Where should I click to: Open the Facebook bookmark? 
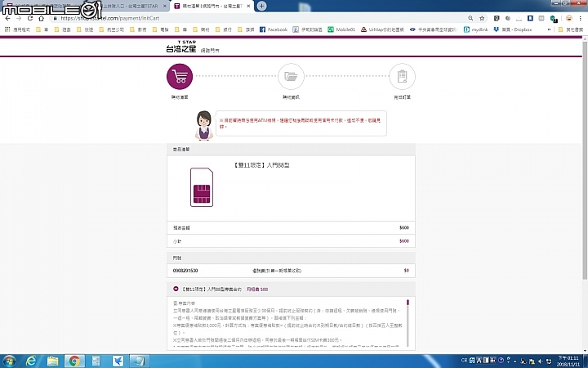274,29
